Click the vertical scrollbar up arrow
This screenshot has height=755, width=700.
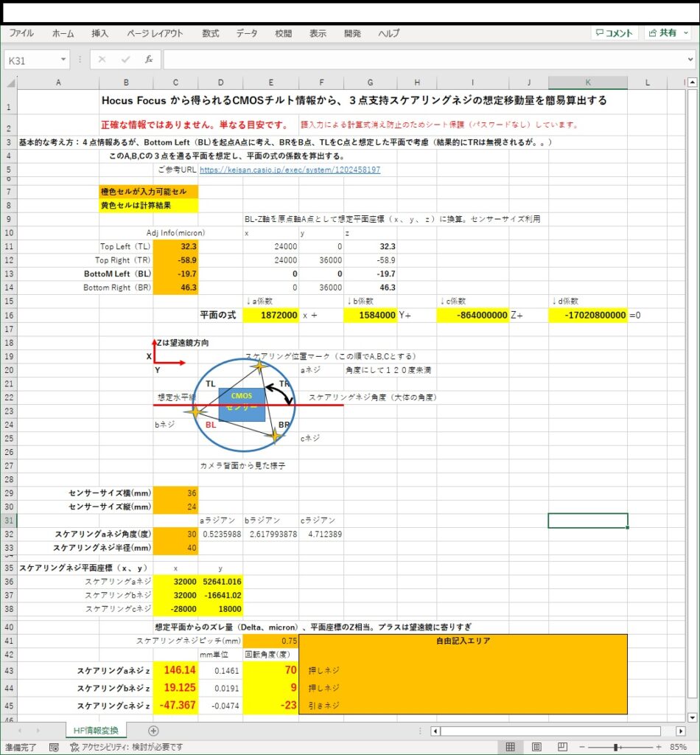tap(693, 83)
